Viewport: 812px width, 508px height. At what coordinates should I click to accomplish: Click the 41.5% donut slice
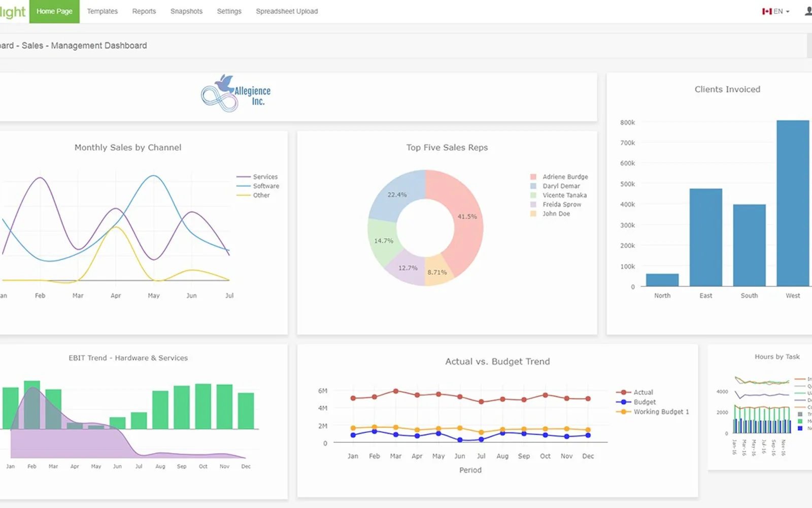coord(467,216)
